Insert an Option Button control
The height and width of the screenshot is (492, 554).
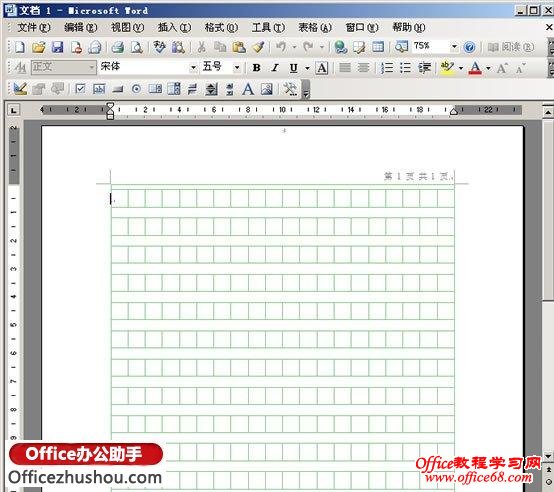136,89
